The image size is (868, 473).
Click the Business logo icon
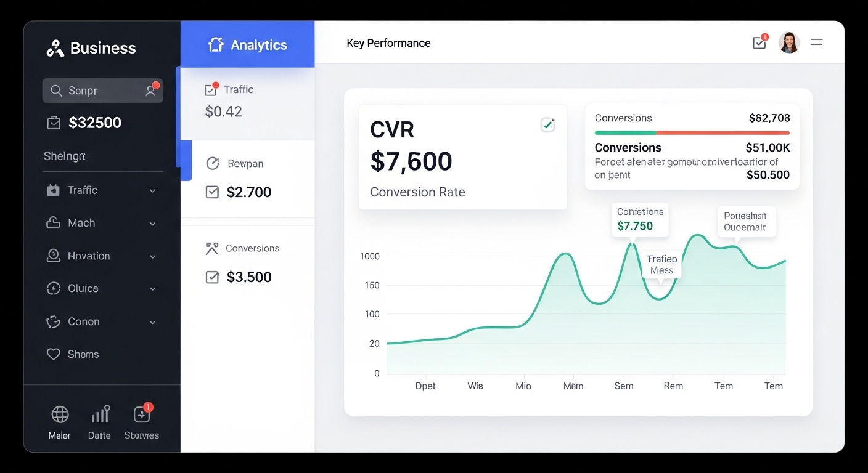(55, 48)
